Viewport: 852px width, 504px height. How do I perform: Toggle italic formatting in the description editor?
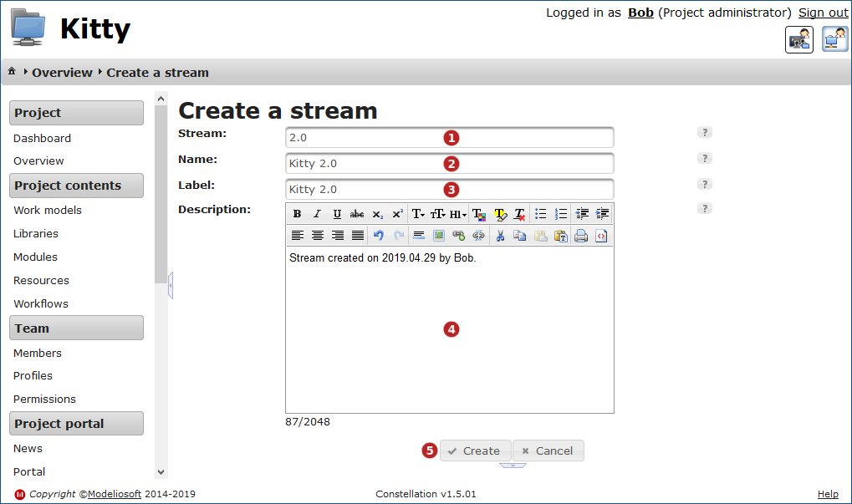point(318,214)
